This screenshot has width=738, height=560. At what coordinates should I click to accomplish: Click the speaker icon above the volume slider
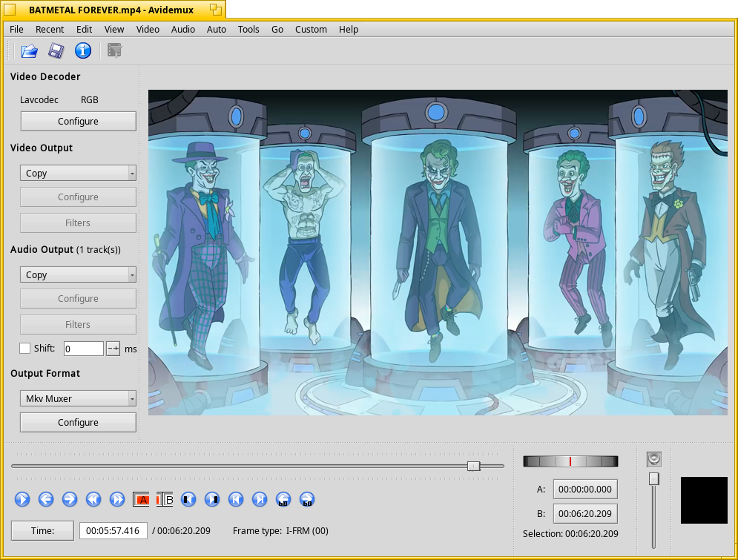tap(653, 459)
